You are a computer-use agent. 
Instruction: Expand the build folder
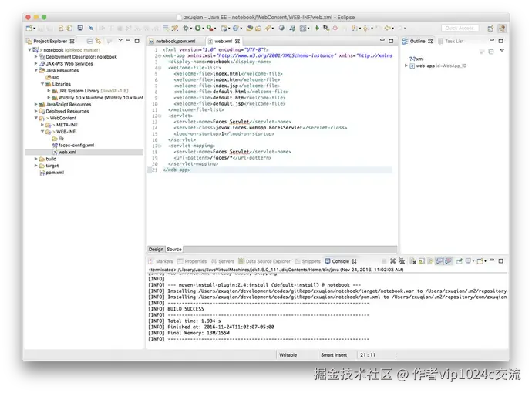click(x=36, y=158)
